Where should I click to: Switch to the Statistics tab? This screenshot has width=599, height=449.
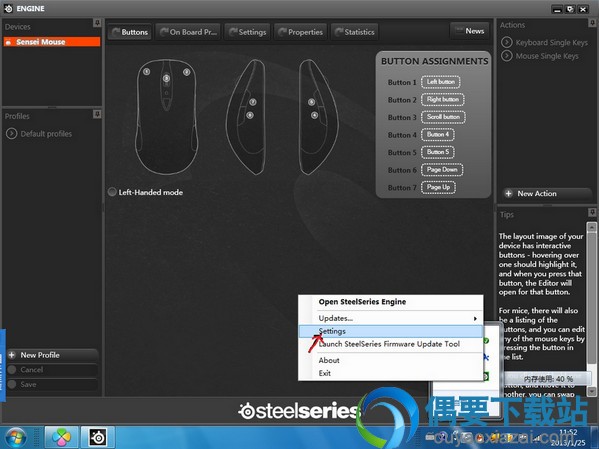point(355,32)
